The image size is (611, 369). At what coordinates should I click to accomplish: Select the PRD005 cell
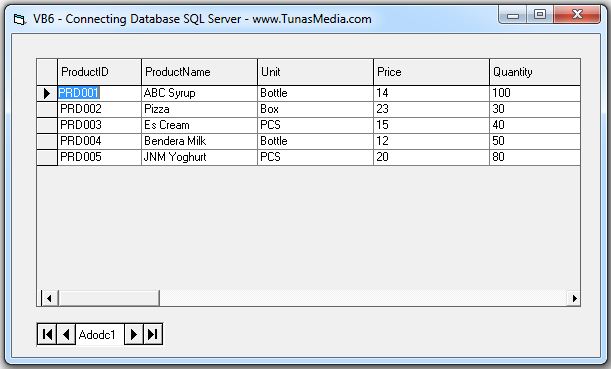click(x=99, y=157)
